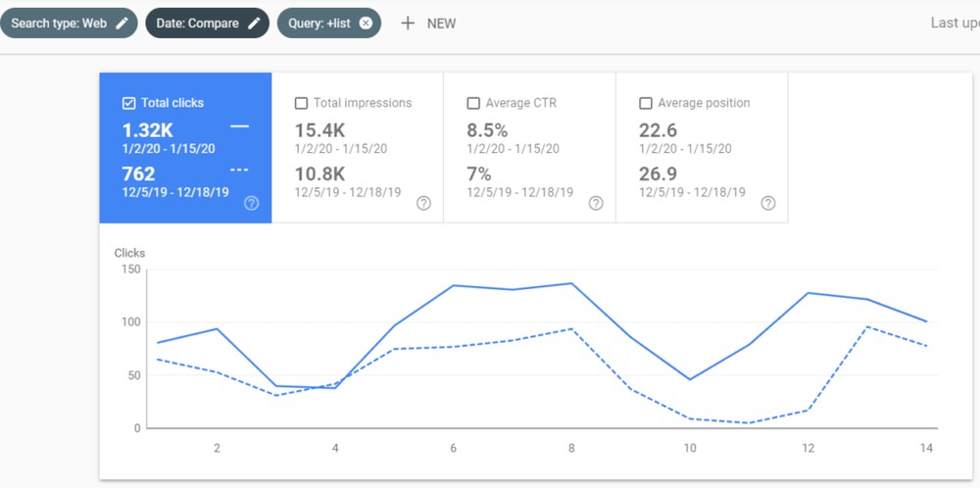Click dashed line low point at day 11
Viewport: 980px width, 488px height.
tap(749, 423)
